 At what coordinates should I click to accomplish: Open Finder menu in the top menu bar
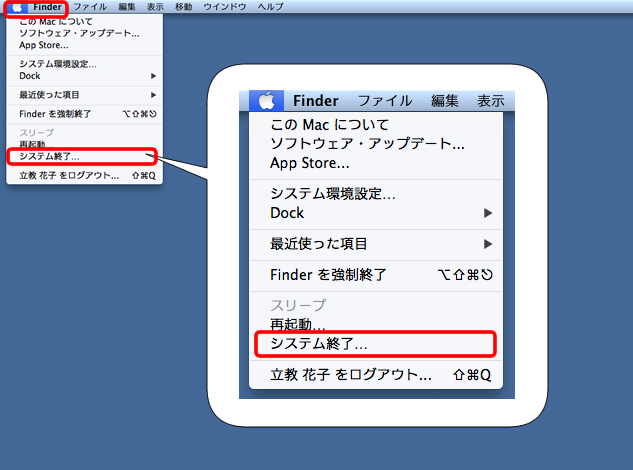47,7
